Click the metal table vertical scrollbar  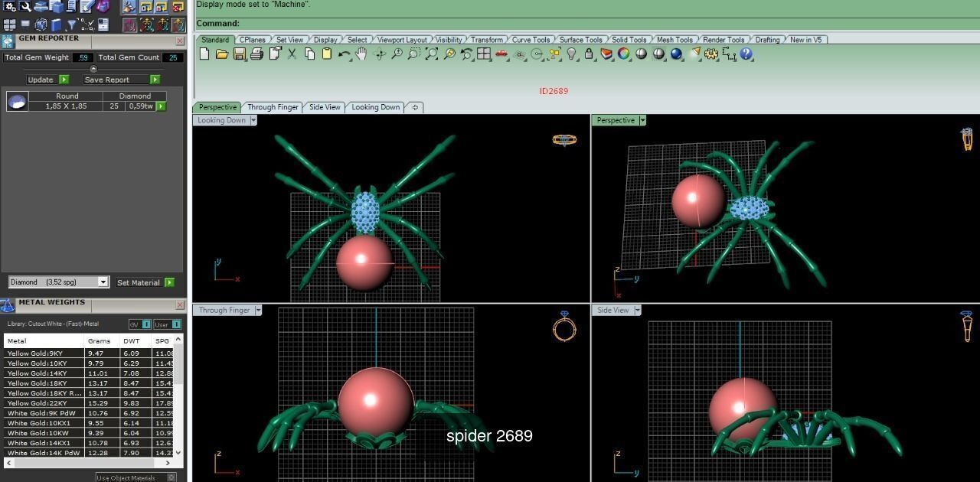pyautogui.click(x=179, y=396)
